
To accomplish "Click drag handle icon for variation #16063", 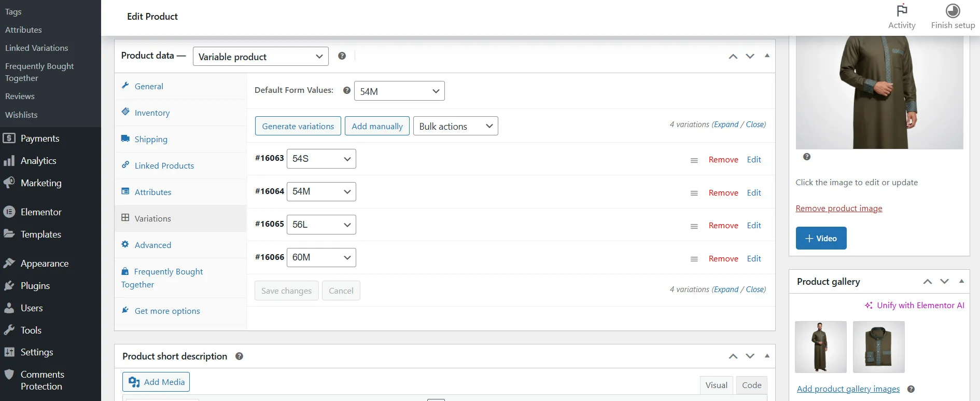I will click(694, 160).
